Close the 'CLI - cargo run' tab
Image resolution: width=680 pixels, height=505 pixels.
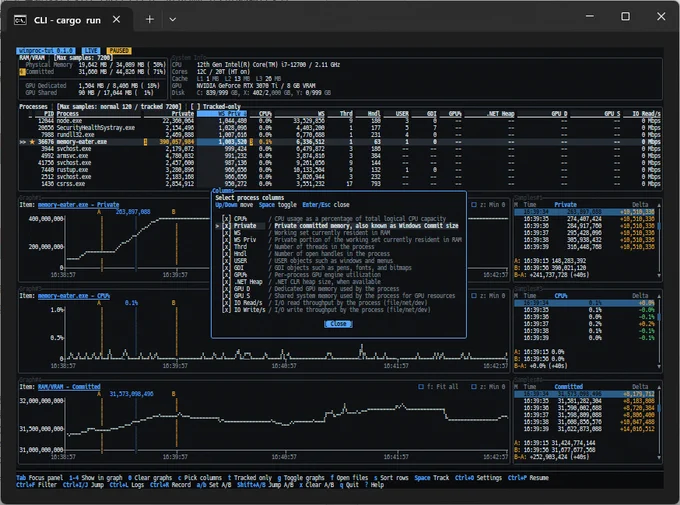tap(116, 20)
